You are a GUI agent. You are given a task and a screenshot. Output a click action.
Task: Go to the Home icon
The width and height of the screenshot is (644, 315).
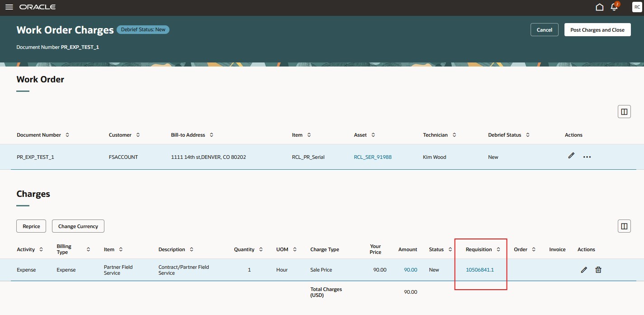coord(600,7)
